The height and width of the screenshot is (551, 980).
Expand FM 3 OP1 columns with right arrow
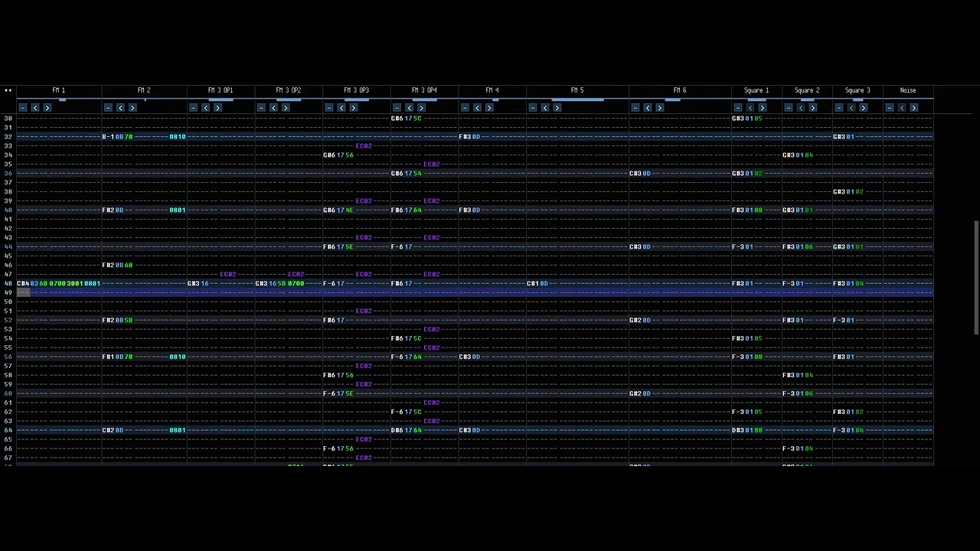(217, 108)
